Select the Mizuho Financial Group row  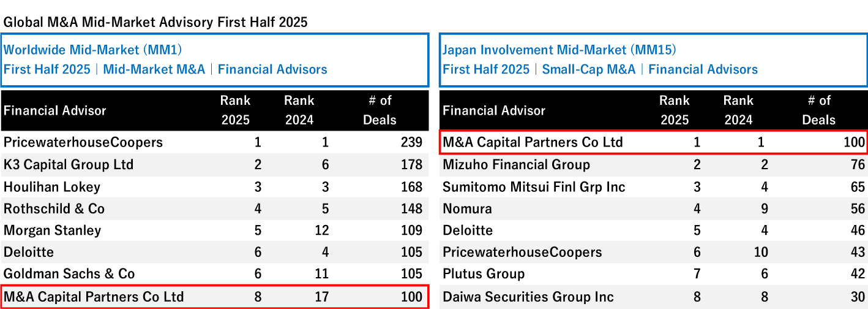(x=654, y=164)
